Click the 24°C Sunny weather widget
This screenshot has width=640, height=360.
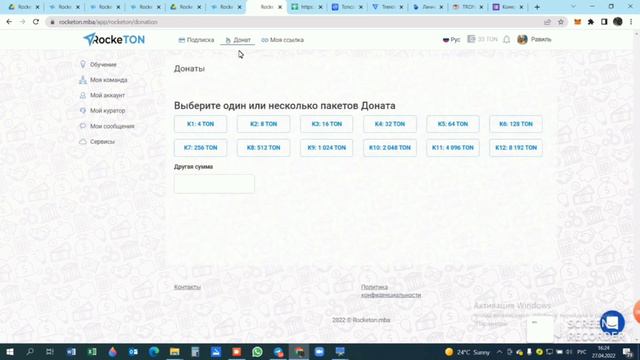point(467,352)
